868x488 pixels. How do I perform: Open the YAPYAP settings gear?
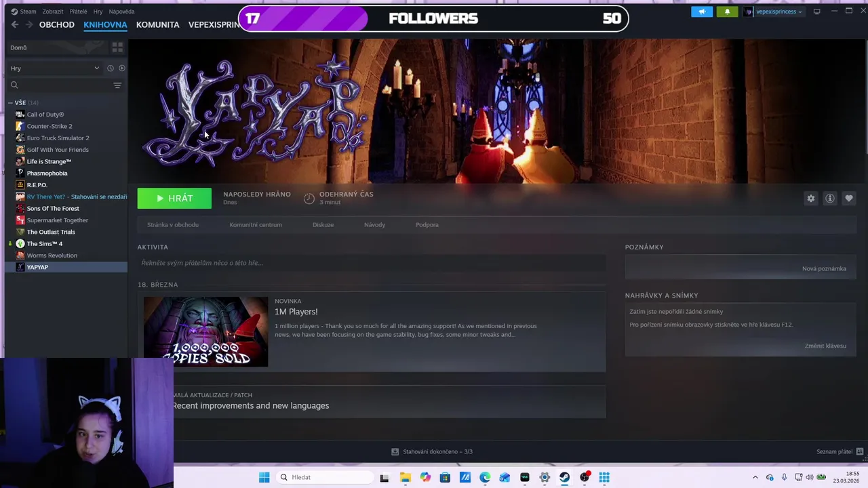tap(810, 199)
